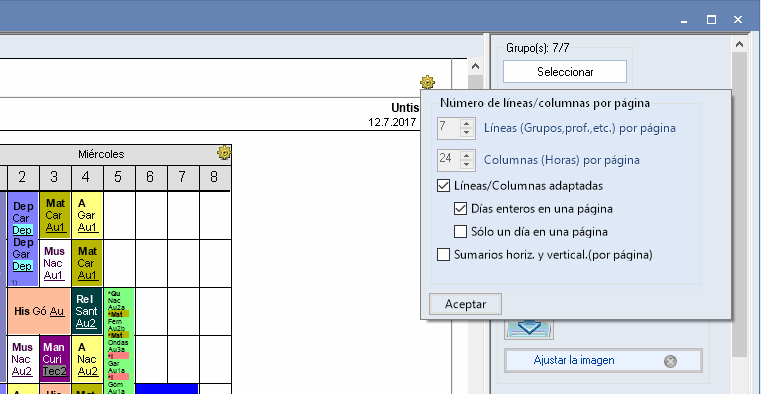Open the gear settings on the Miércoles header

point(224,153)
